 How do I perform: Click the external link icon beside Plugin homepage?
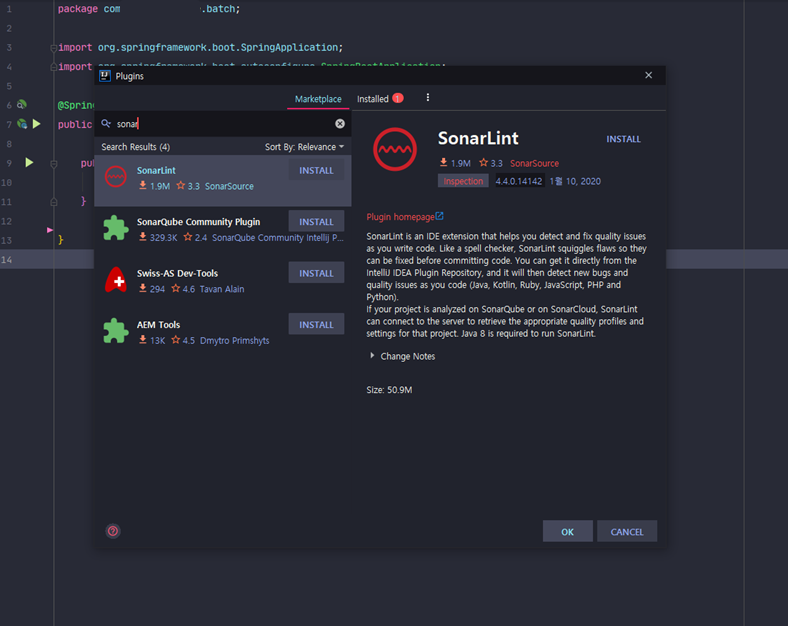click(x=439, y=216)
